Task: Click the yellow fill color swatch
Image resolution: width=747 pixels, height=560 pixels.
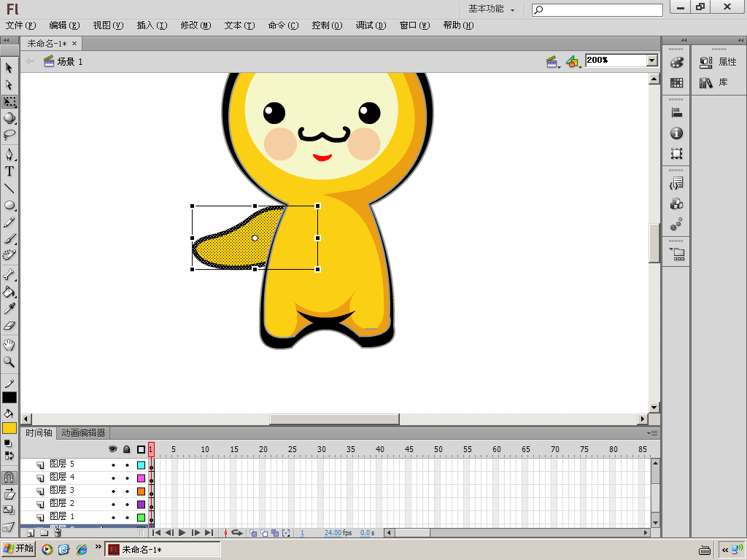Action: tap(9, 428)
